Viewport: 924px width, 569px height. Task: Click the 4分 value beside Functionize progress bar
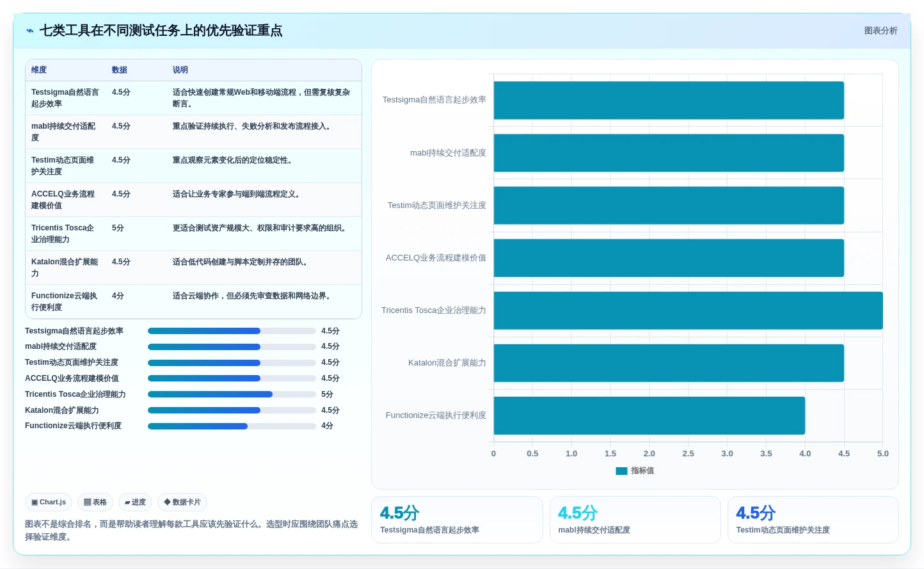tap(327, 426)
